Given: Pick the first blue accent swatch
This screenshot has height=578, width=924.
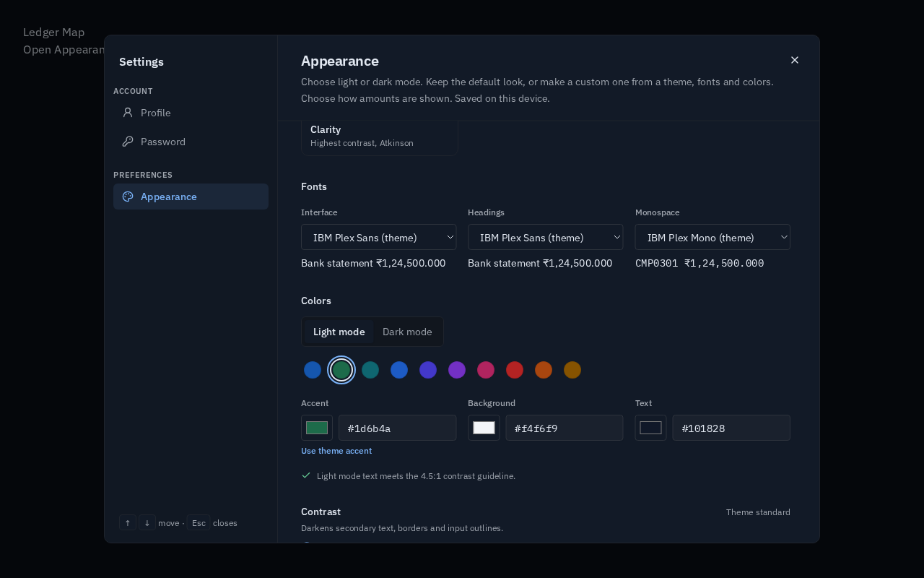Looking at the screenshot, I should (313, 370).
